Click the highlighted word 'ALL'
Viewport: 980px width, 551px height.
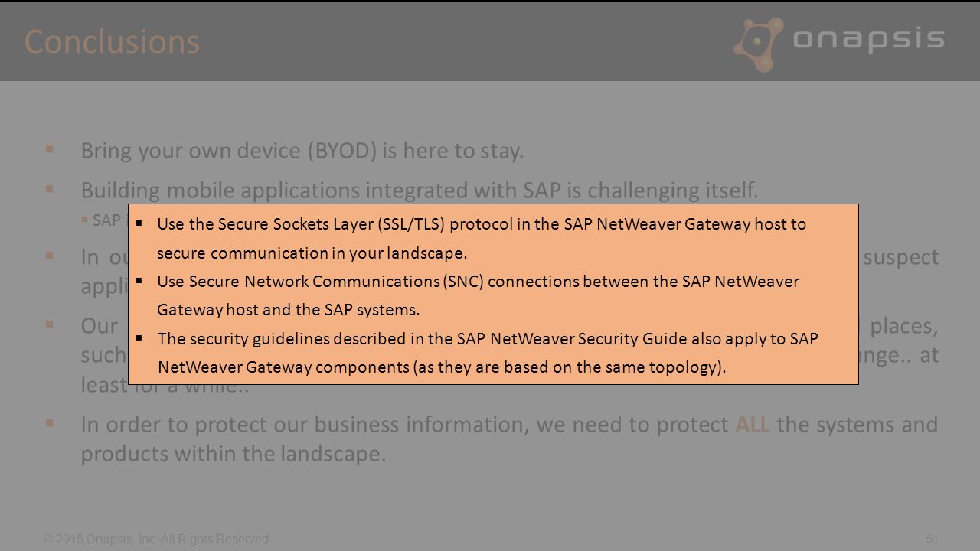coord(753,425)
